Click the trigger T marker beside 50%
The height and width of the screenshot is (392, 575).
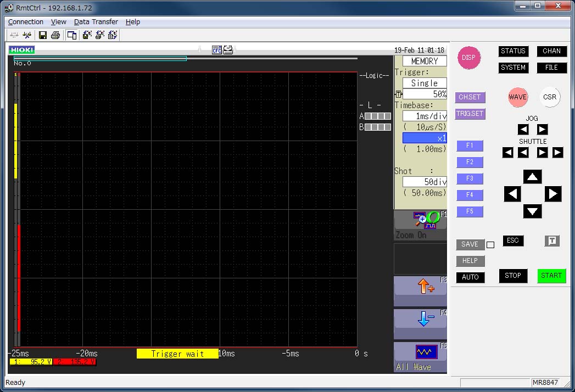(399, 94)
